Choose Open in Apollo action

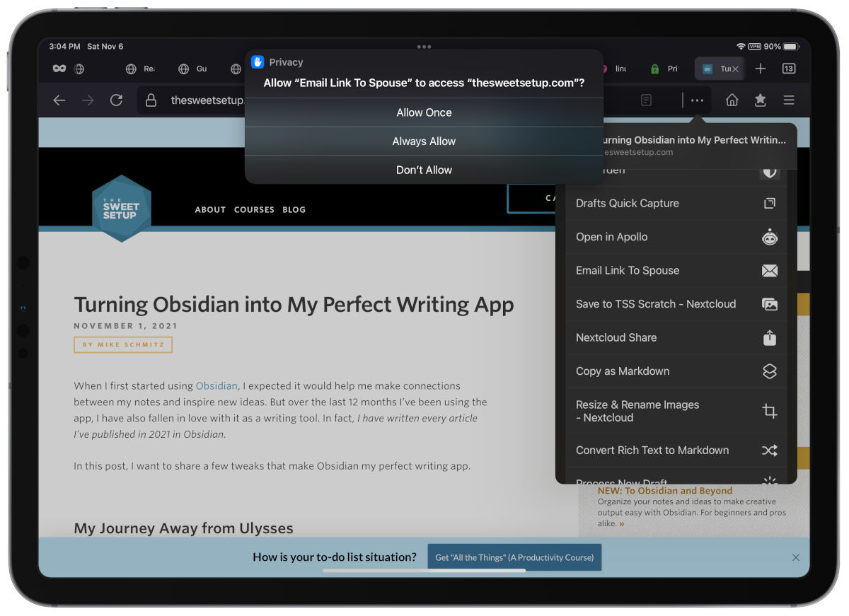click(x=676, y=237)
